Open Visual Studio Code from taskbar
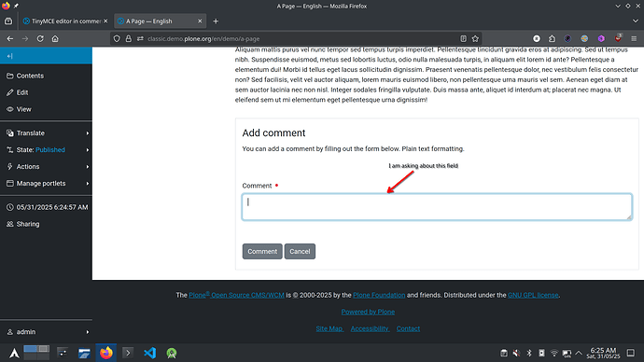644x362 pixels. click(150, 353)
